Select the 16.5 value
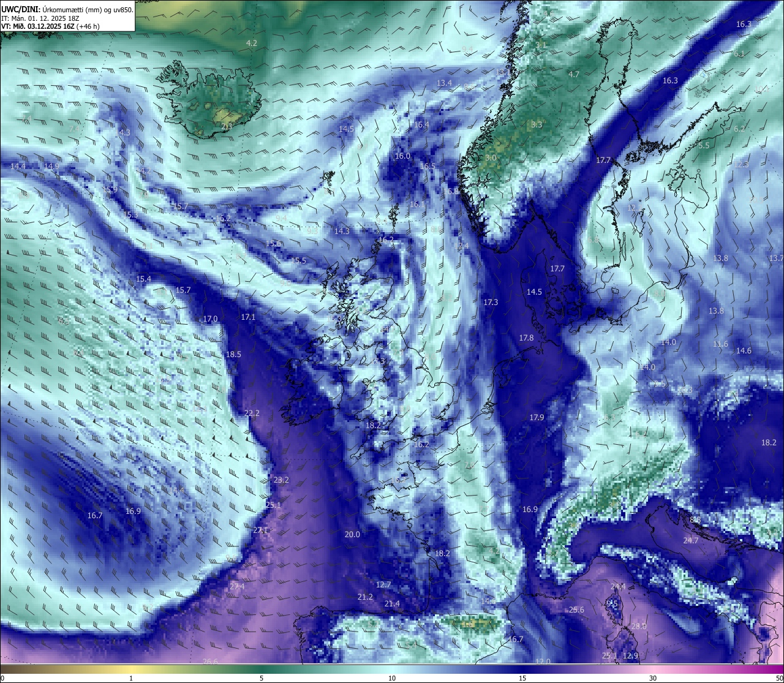784x683 pixels. 428,166
